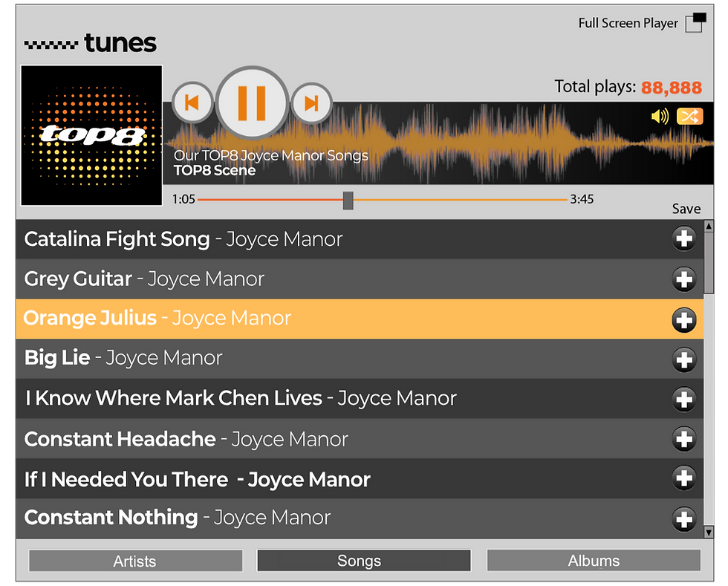The height and width of the screenshot is (586, 728).
Task: Skip to the previous track
Action: (x=192, y=102)
